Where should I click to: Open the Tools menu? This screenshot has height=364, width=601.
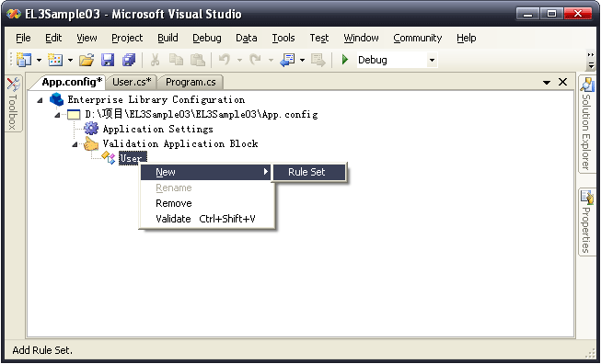pyautogui.click(x=283, y=38)
